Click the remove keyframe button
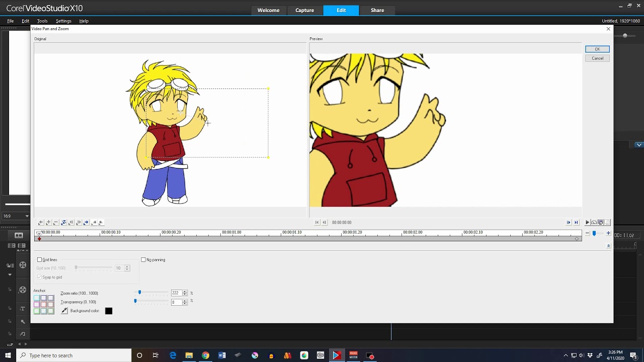The height and width of the screenshot is (362, 644). coord(56,222)
